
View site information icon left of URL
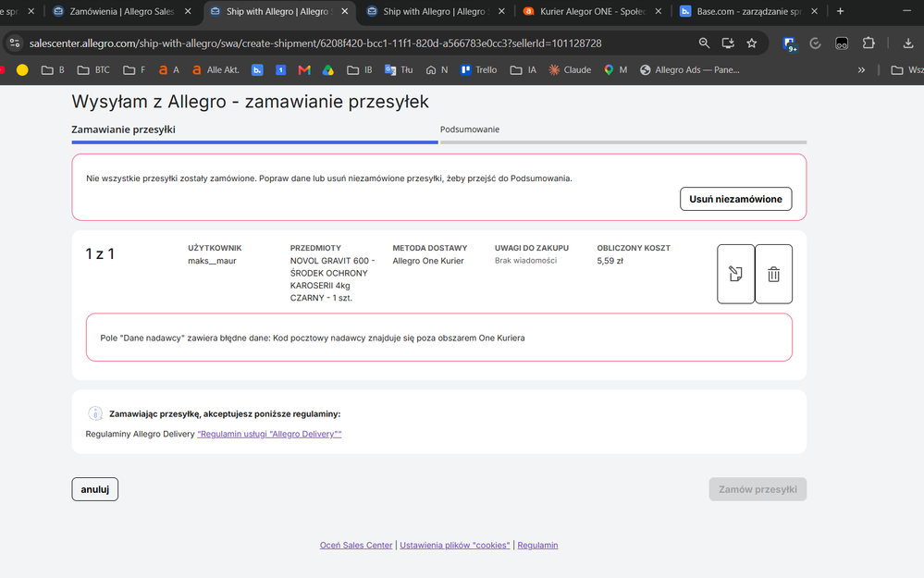point(15,43)
